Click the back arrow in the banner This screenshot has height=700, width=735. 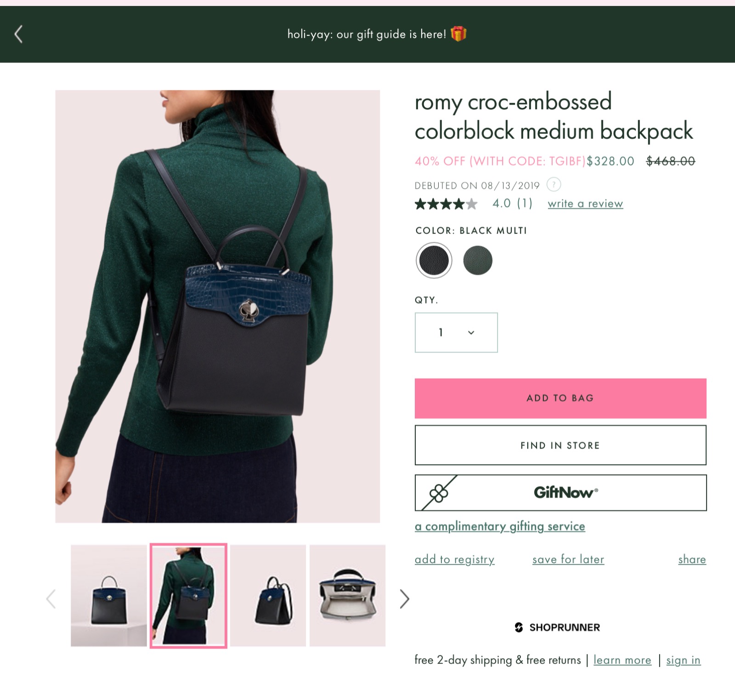(18, 34)
